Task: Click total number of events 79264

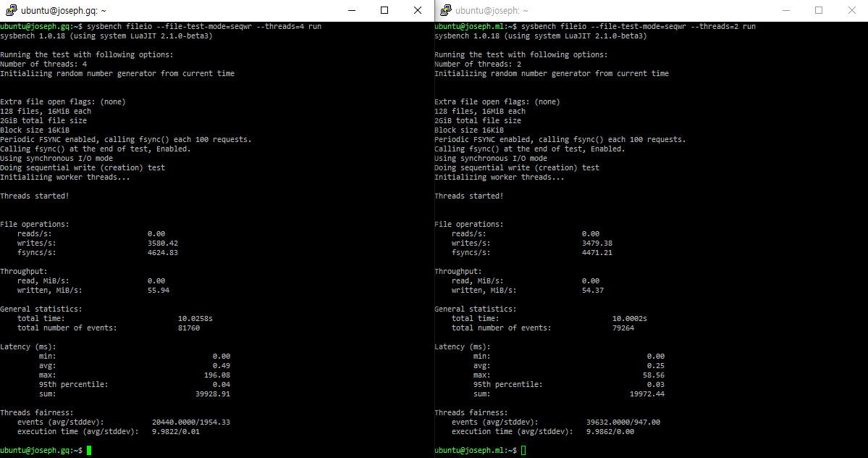Action: coord(623,328)
